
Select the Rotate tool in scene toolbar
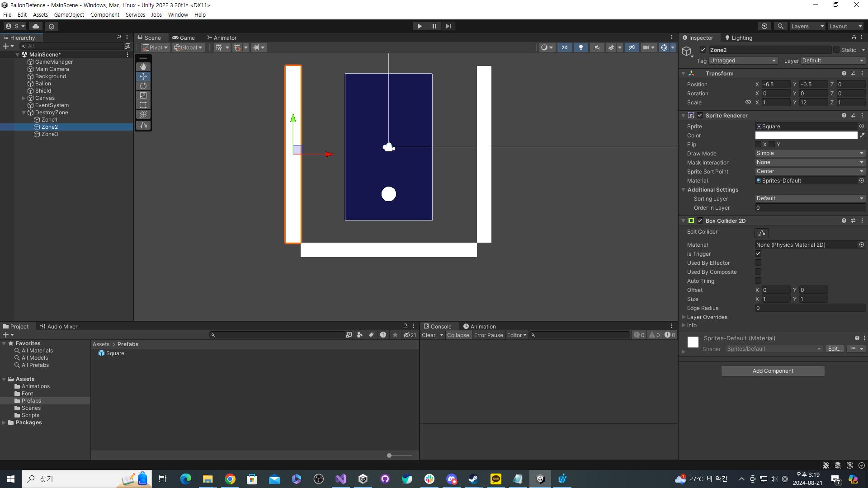[143, 86]
